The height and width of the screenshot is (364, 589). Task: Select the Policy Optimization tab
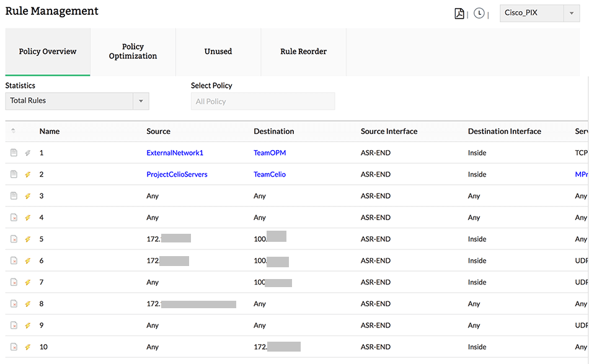tap(133, 51)
